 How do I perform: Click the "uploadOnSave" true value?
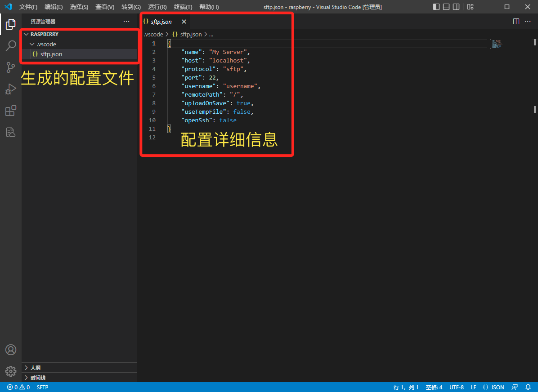[243, 103]
